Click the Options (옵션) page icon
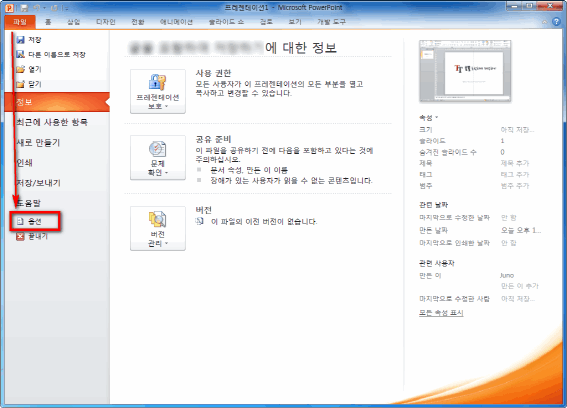This screenshot has height=408, width=567. 20,221
